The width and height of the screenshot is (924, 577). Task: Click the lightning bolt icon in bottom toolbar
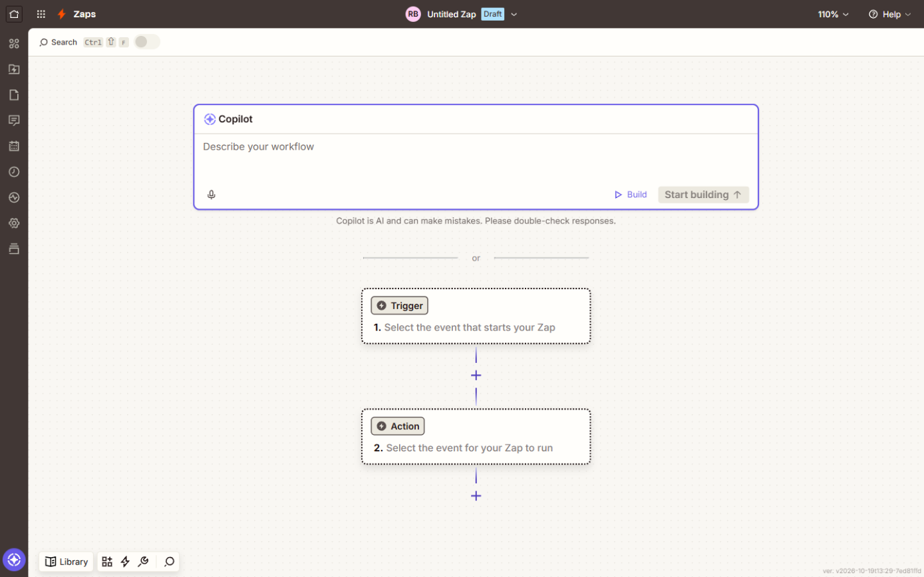[125, 562]
